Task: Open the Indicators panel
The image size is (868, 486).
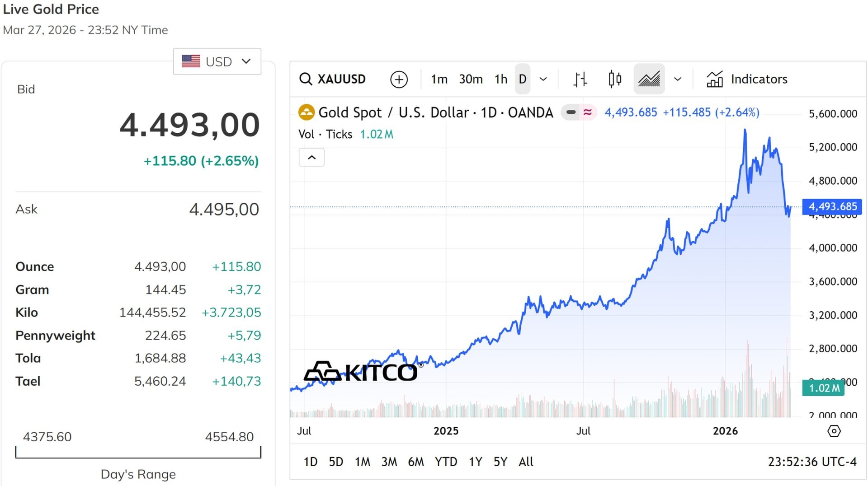Action: pyautogui.click(x=747, y=79)
